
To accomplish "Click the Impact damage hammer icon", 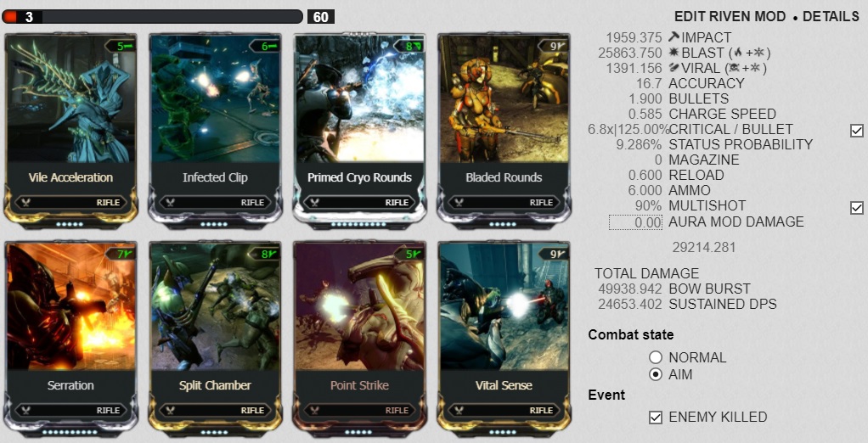I will point(674,37).
